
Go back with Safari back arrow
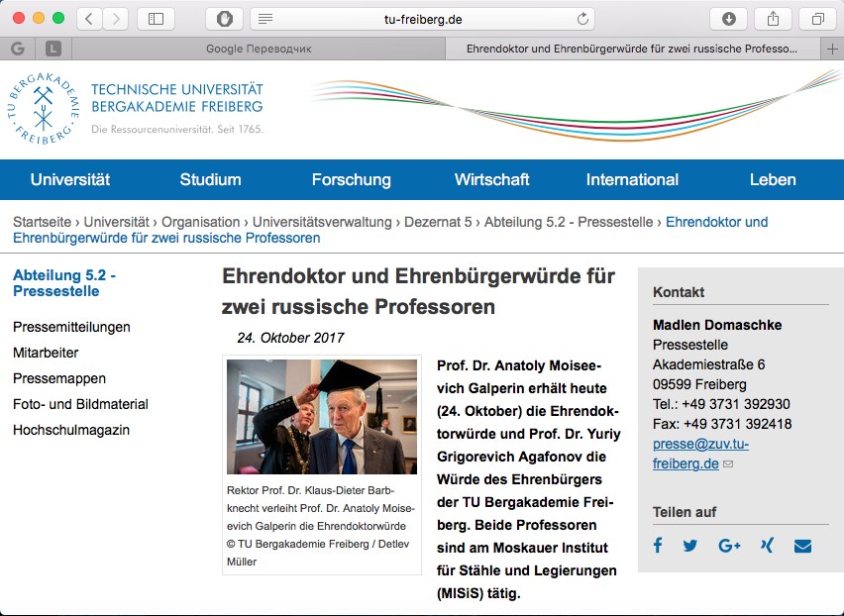[x=89, y=19]
